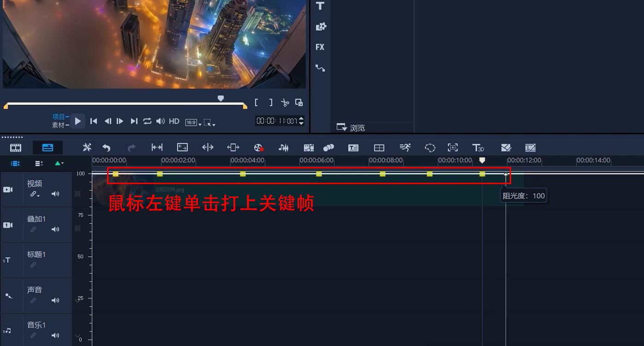Select a yellow keyframe marker on the clip
Viewport: 644px width, 346px height.
click(243, 174)
